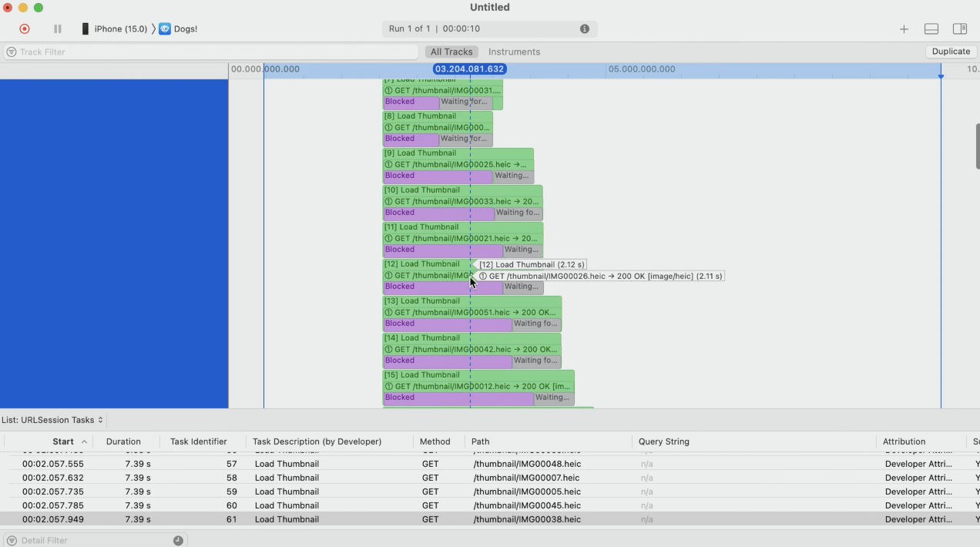Pause the recording
This screenshot has height=547, width=980.
(x=57, y=29)
